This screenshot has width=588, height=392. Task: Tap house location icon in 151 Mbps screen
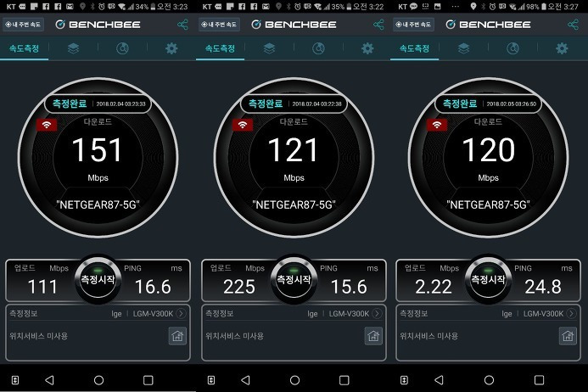pos(177,336)
